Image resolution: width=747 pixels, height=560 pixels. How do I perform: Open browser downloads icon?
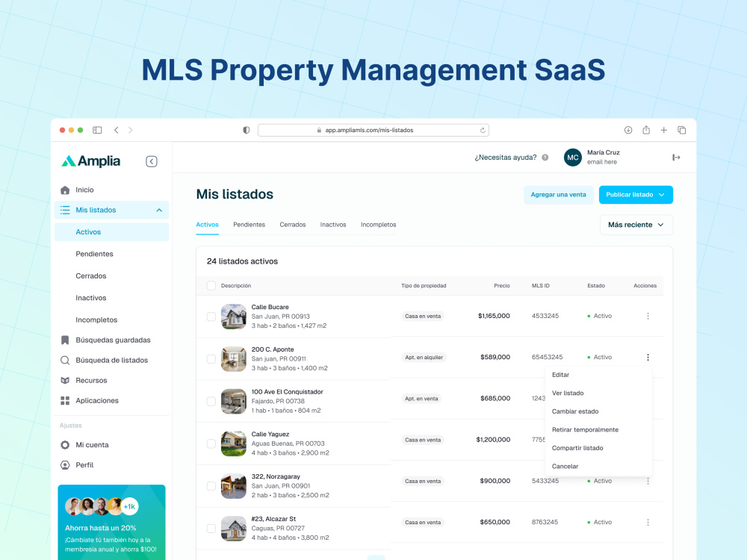[628, 130]
